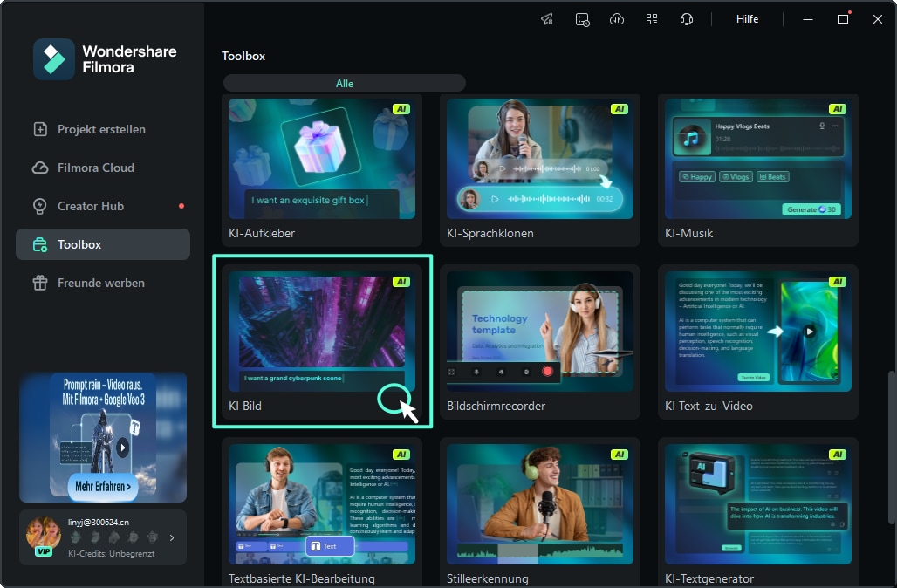Open the KI Text-zu-Video card
Screen dimensions: 897x588
[x=758, y=341]
